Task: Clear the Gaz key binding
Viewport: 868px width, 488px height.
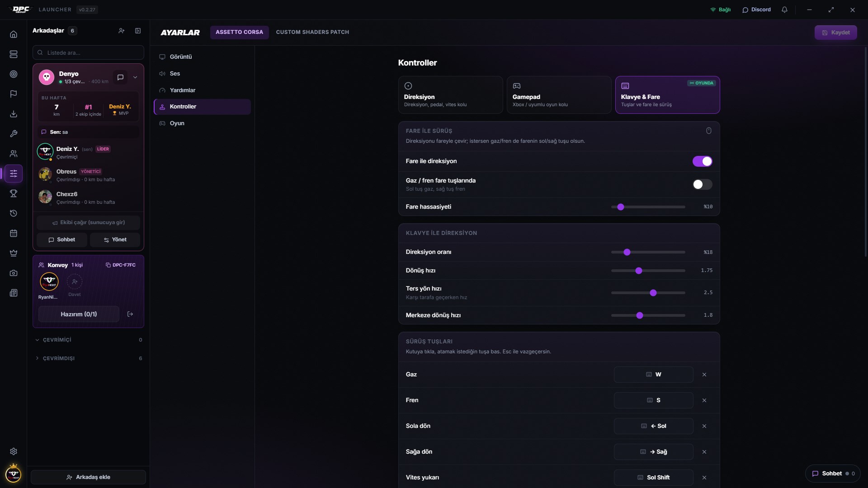Action: pyautogui.click(x=704, y=375)
